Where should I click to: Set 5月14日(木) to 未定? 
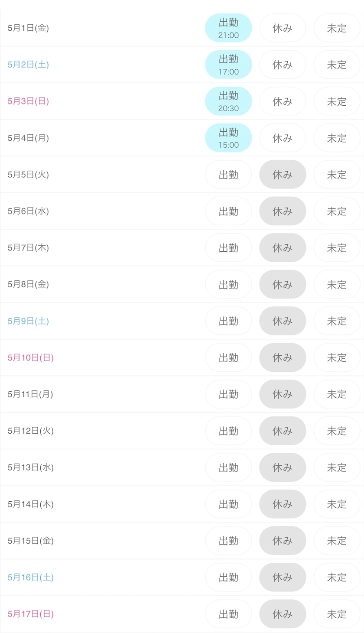[x=337, y=504]
